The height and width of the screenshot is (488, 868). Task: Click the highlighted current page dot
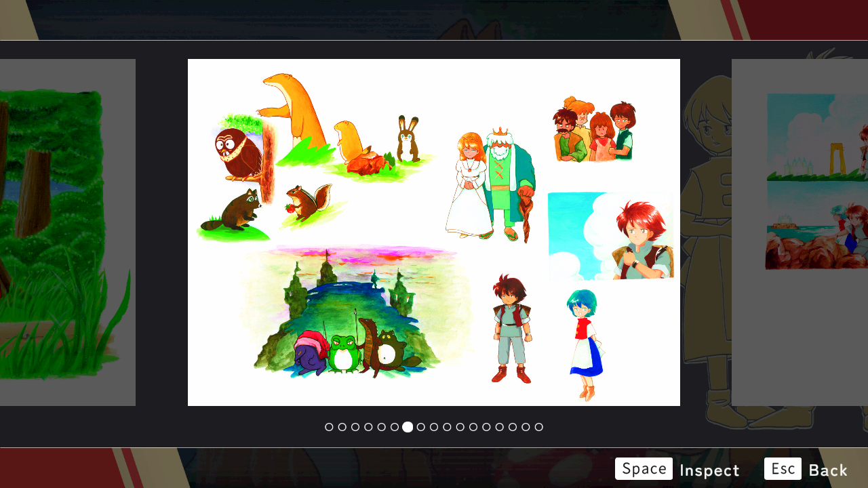point(408,427)
